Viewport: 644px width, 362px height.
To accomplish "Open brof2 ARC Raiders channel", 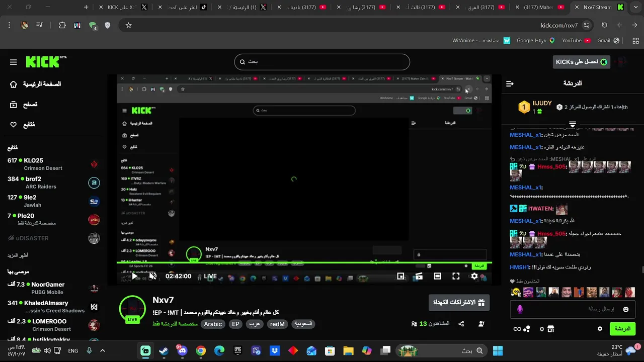I will (53, 183).
